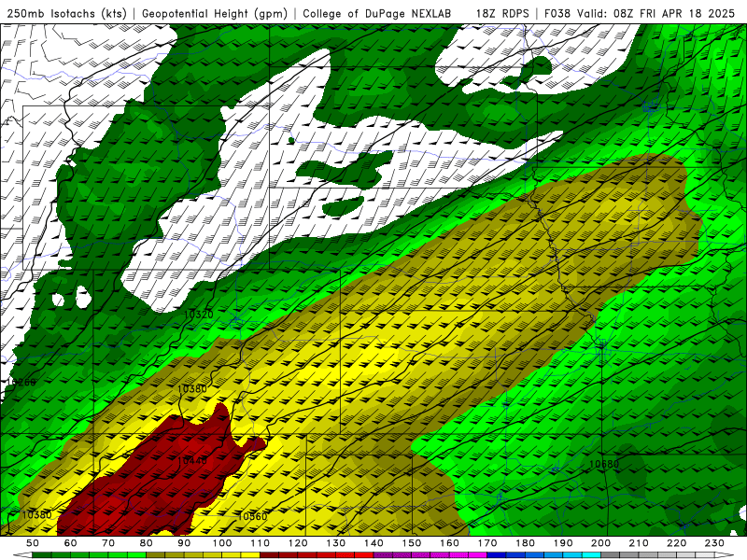Click the 10440 contour label inside the dark red region
The width and height of the screenshot is (747, 560).
192,461
